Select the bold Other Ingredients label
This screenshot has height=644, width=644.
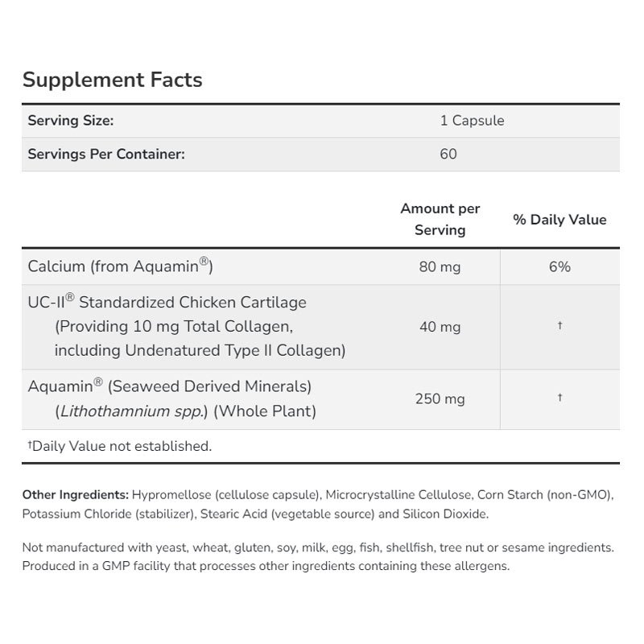[75, 493]
